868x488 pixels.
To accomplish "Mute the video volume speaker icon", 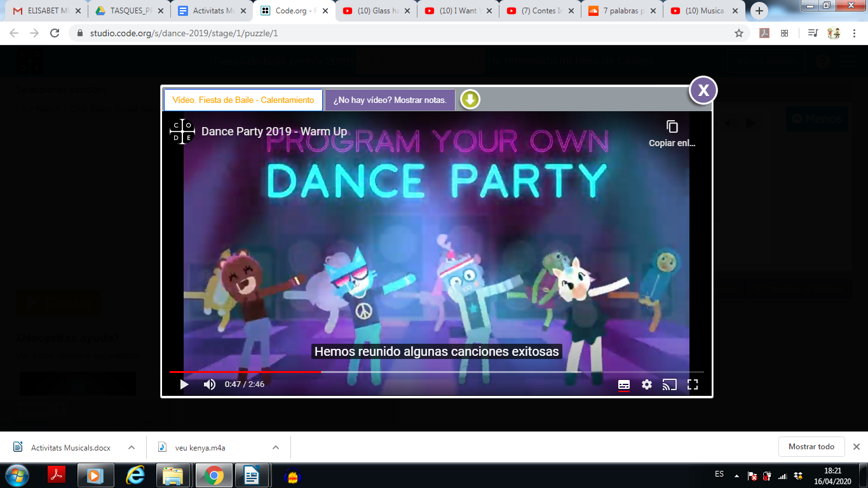I will [210, 384].
